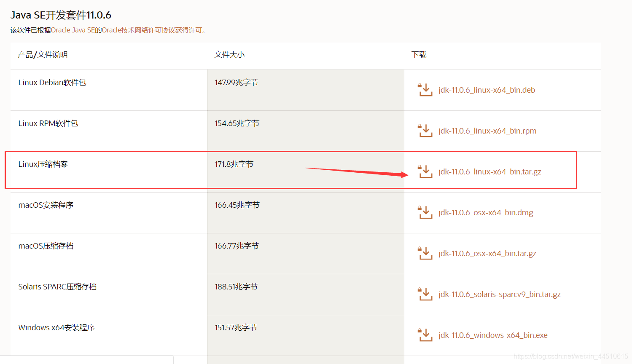
Task: Open jdk-11.0.6_osx-x64_bin.dmg link
Action: (486, 213)
